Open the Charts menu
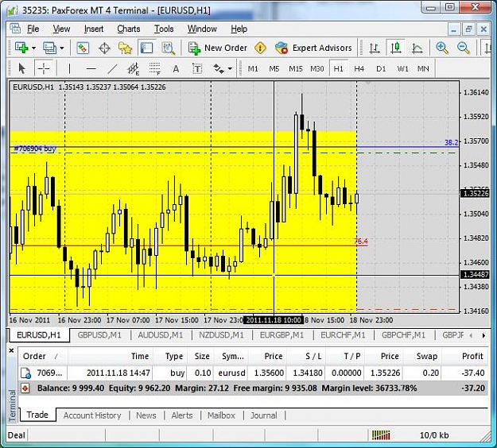Viewport: 497px width, 448px height. [129, 29]
